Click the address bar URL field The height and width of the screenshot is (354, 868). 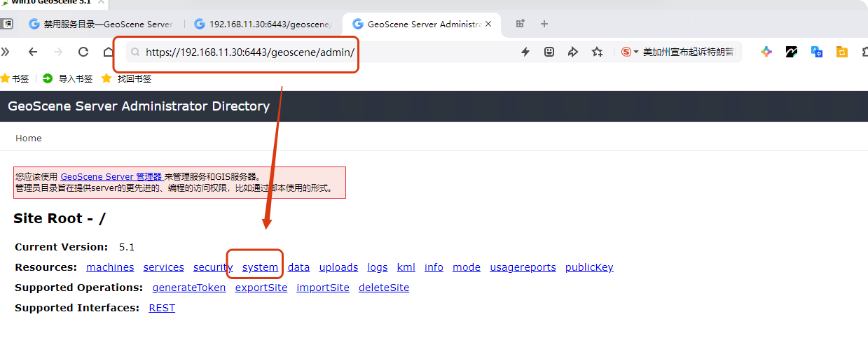click(x=250, y=52)
